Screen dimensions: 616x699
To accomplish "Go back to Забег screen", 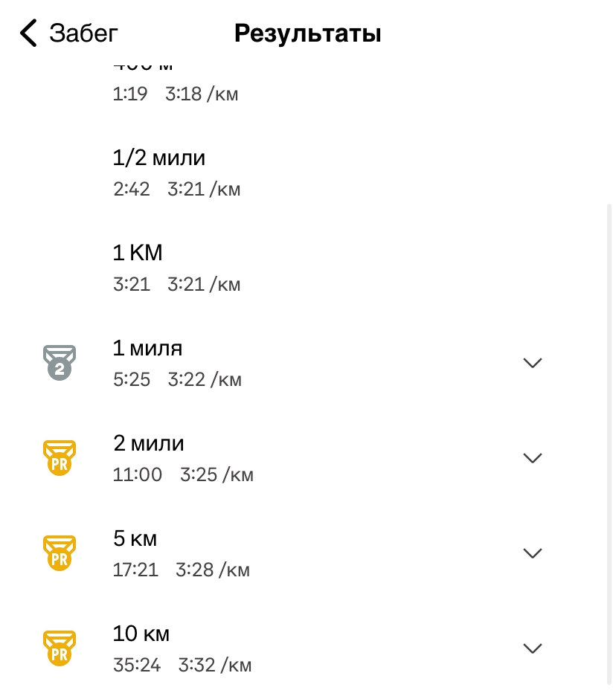I will 83,33.
